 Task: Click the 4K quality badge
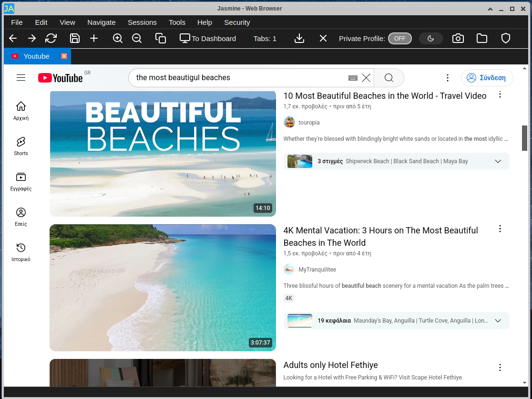[x=289, y=298]
